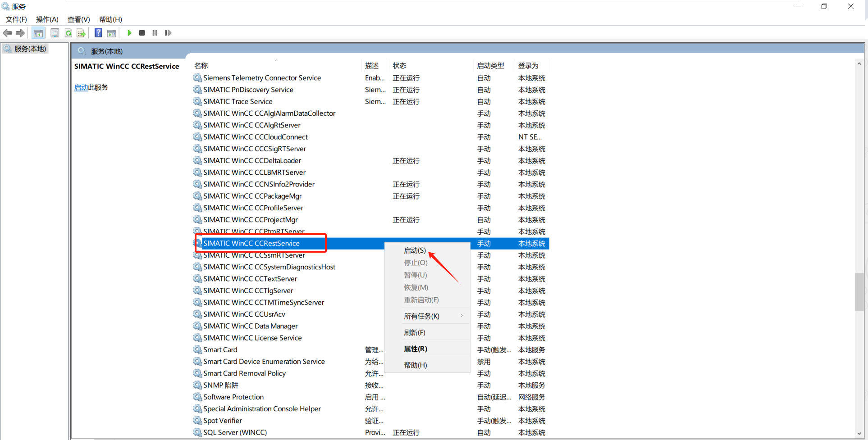Image resolution: width=868 pixels, height=440 pixels.
Task: Click the scrollbar down arrow
Action: (859, 434)
